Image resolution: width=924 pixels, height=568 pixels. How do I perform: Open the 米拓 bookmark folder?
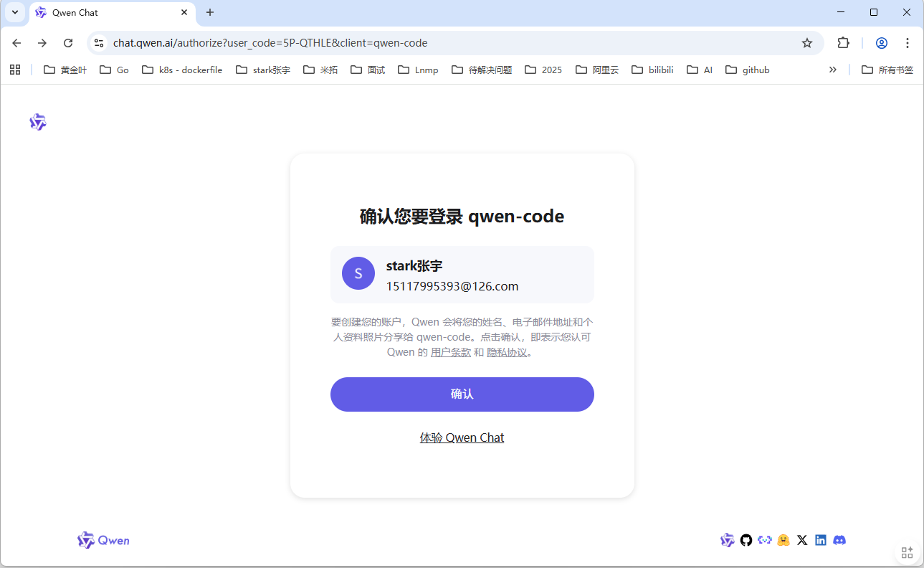pyautogui.click(x=320, y=70)
